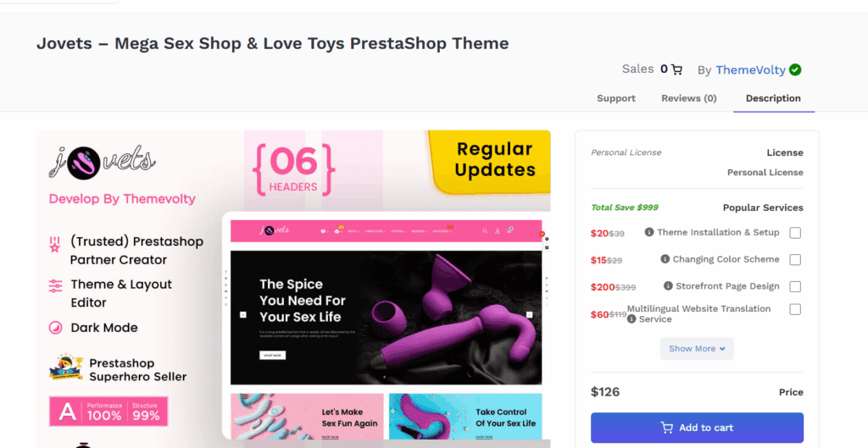The image size is (868, 448).
Task: Enable Theme Installation & Setup checkbox
Action: [x=795, y=233]
